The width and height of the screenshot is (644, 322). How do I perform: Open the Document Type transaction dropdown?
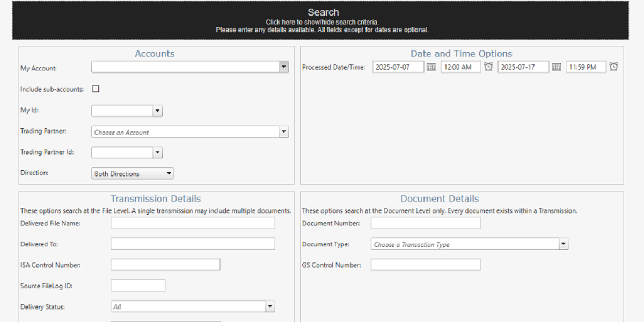(563, 244)
